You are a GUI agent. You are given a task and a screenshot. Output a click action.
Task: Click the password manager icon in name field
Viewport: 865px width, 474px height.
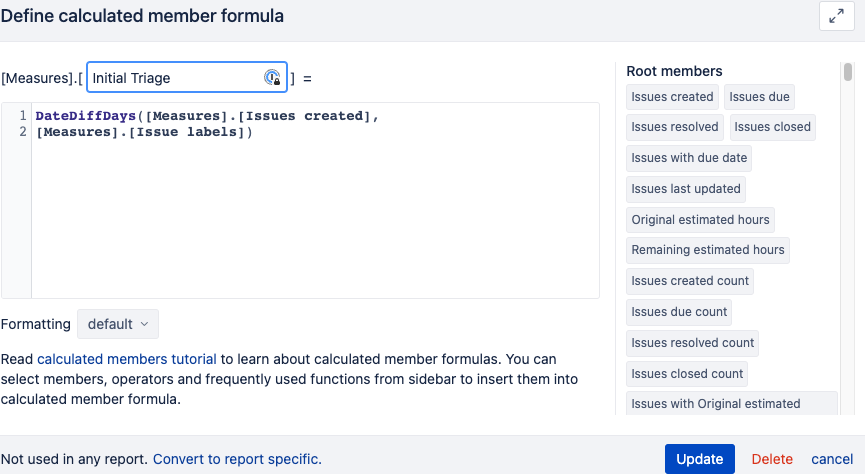point(272,78)
